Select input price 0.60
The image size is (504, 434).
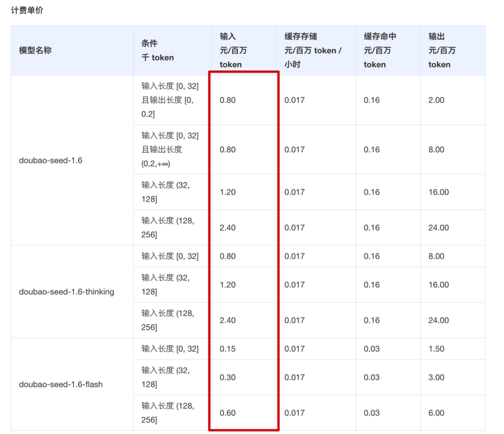(227, 413)
